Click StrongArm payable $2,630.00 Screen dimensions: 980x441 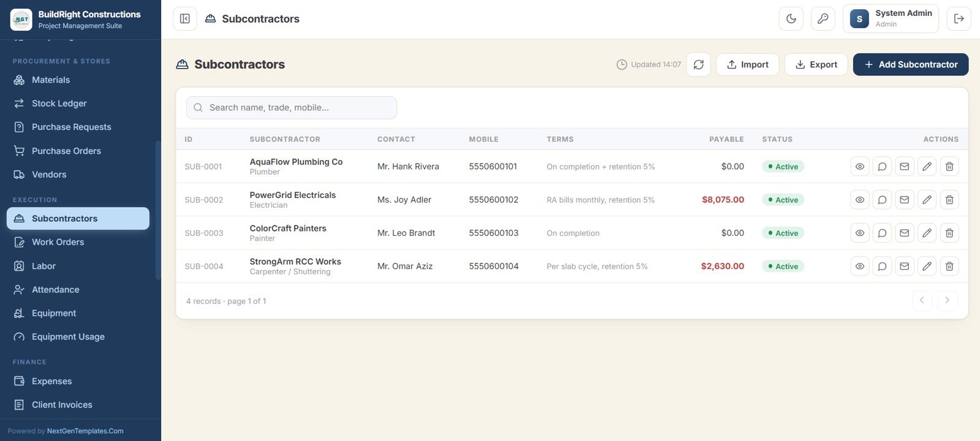[x=722, y=266]
